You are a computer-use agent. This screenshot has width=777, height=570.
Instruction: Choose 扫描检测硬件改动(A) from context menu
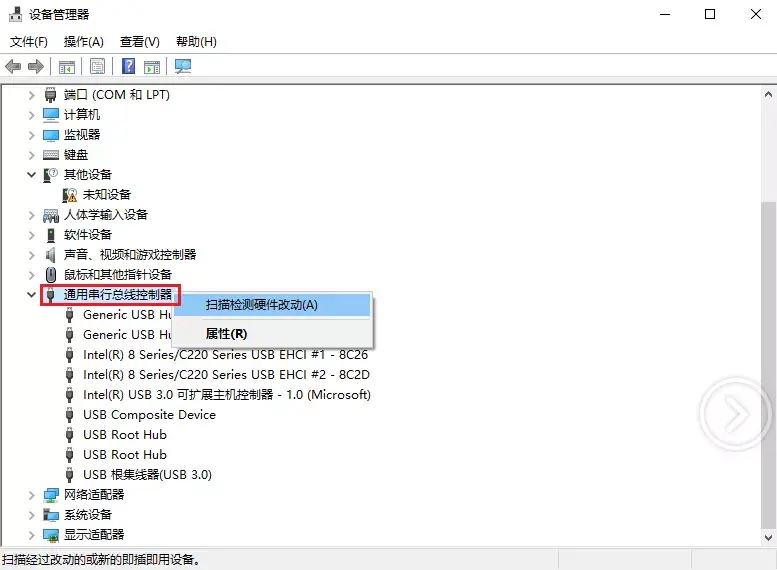point(262,305)
